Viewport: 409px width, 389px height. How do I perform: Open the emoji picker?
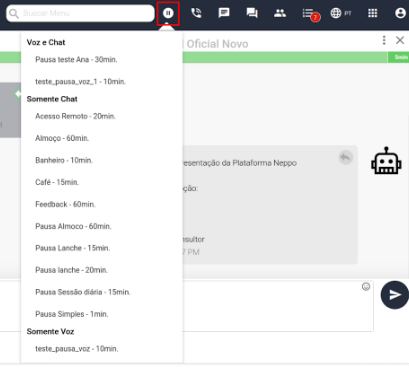pyautogui.click(x=366, y=287)
